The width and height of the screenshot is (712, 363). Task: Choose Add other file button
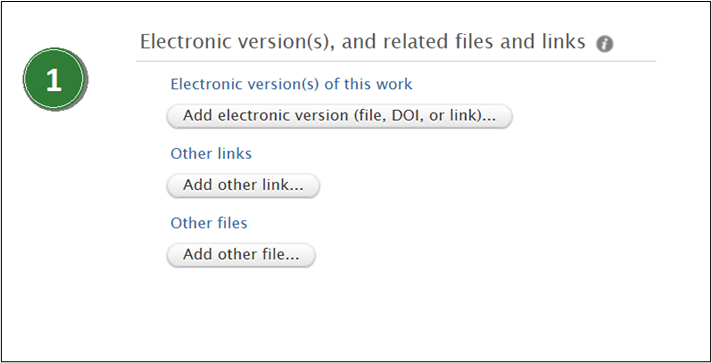[x=241, y=255]
